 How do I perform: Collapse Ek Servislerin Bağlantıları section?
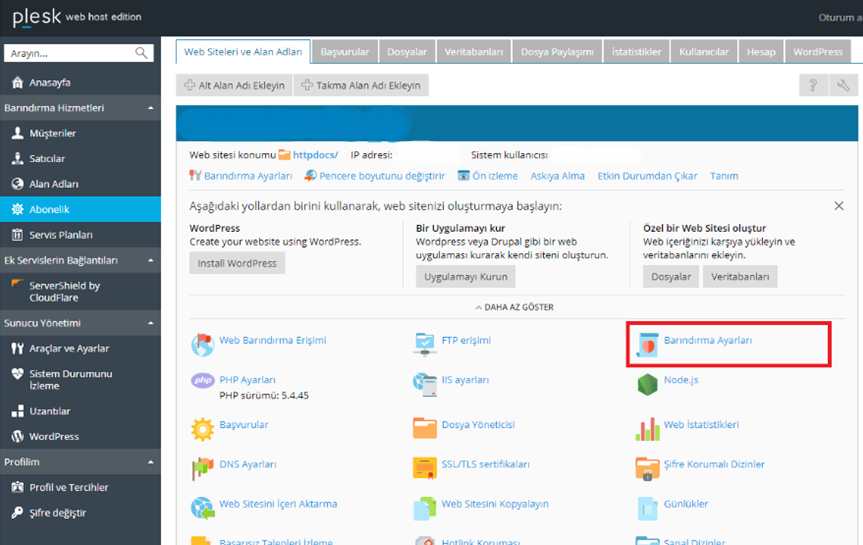tap(150, 260)
